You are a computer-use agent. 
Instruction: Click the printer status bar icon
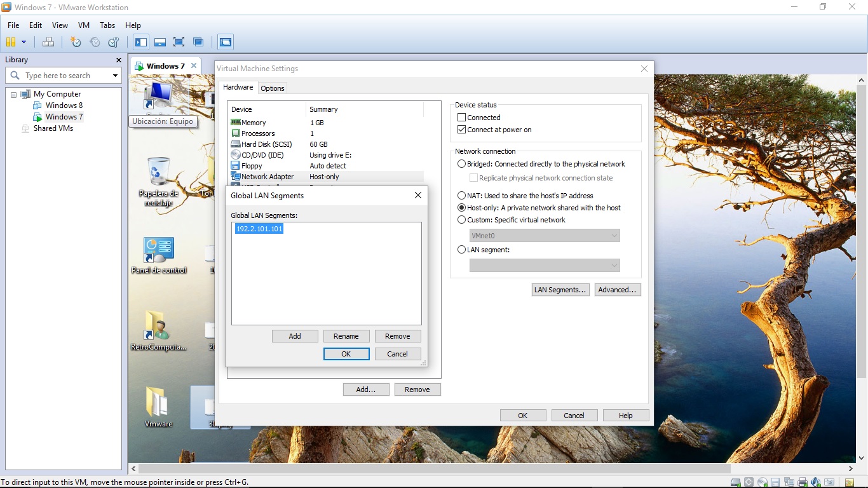coord(803,482)
